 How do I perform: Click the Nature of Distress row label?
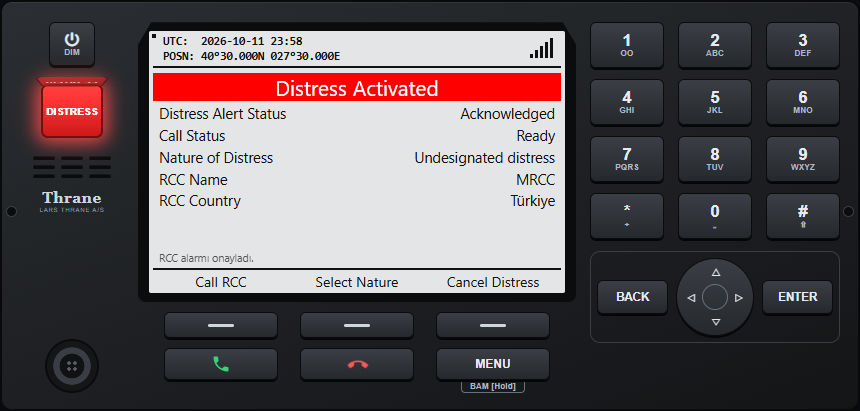216,158
